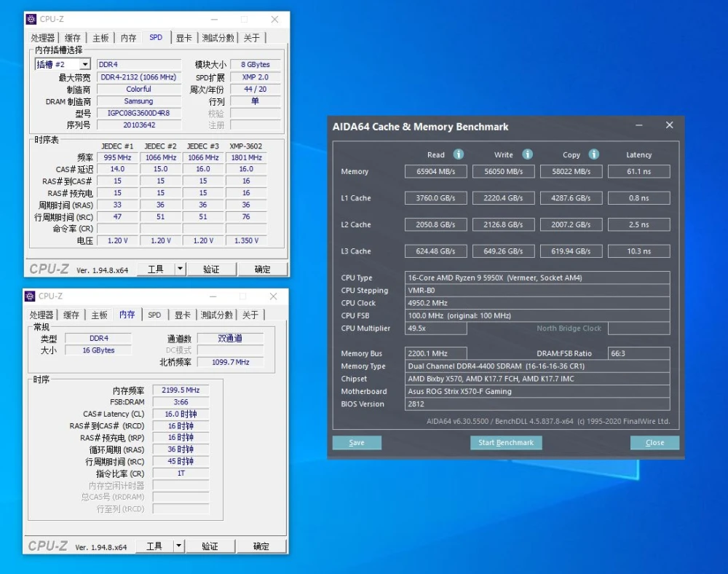Open the 测试分数 tab in the top CPU-Z window

point(218,38)
